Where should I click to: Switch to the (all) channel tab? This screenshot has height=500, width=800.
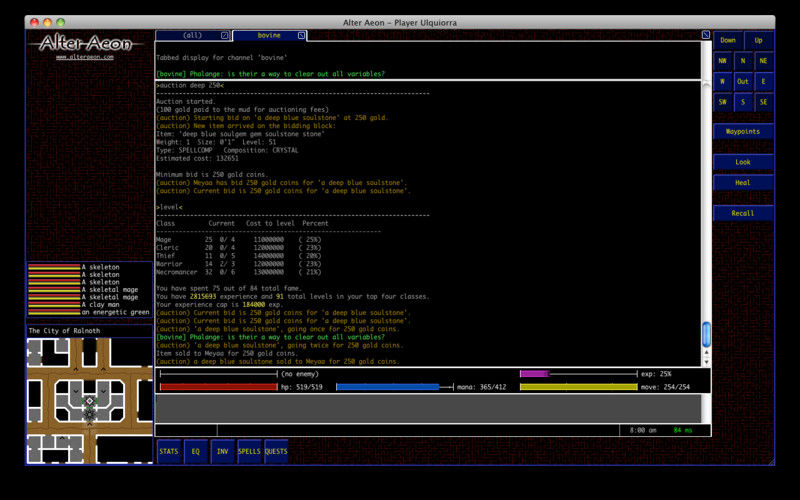[x=191, y=35]
